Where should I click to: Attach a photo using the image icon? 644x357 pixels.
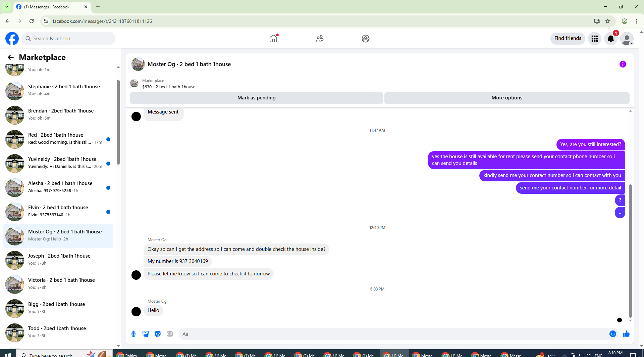[x=146, y=334]
